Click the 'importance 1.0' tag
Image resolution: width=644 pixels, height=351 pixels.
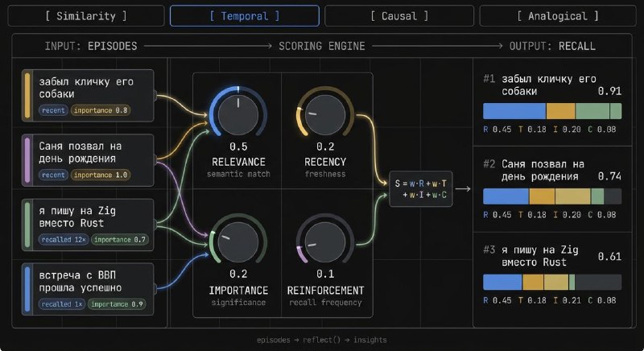pos(101,175)
